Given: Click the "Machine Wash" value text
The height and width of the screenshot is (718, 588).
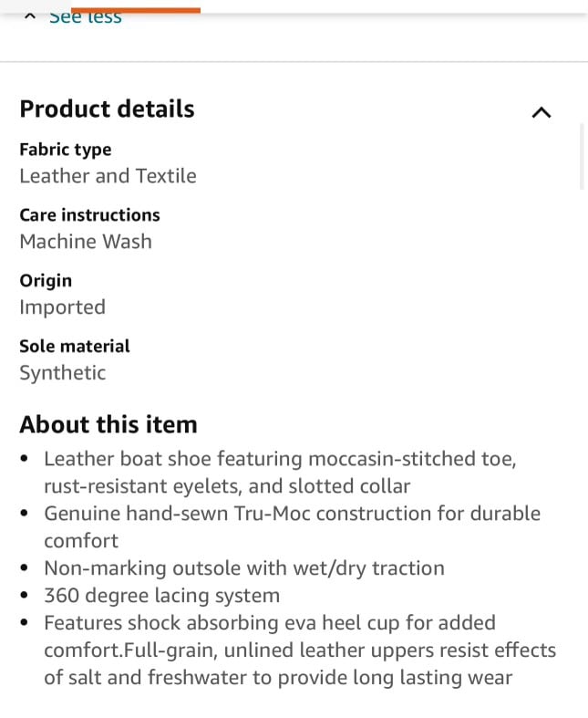Looking at the screenshot, I should [x=86, y=242].
